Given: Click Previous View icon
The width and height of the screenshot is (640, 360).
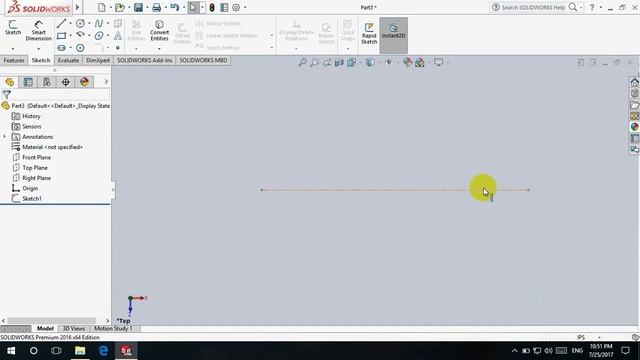Looking at the screenshot, I should 327,62.
